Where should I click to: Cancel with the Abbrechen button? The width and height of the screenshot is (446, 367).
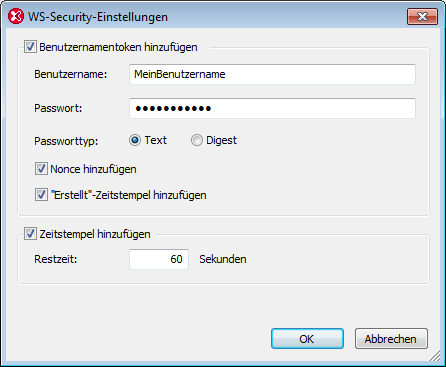tap(391, 339)
